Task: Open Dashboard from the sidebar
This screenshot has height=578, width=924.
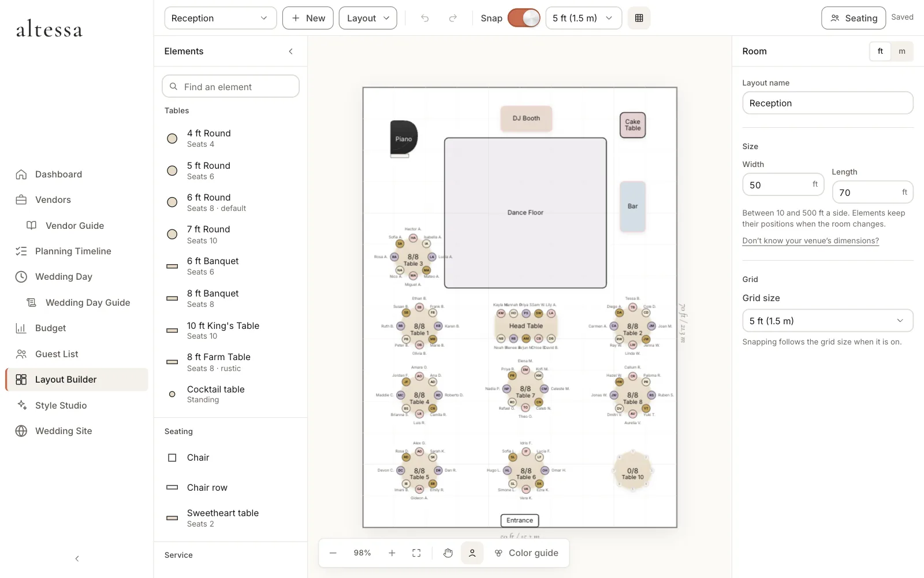Action: [x=76, y=175]
